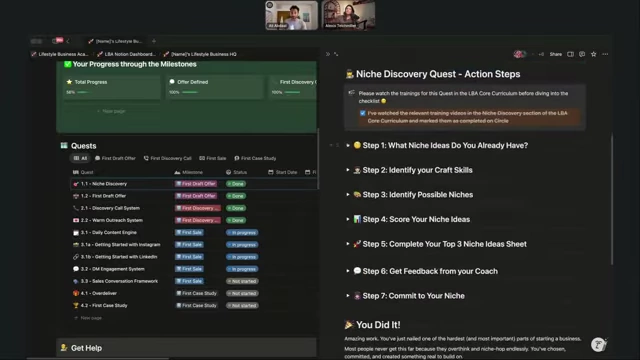Add a New page in milestones gallery

[x=111, y=111]
